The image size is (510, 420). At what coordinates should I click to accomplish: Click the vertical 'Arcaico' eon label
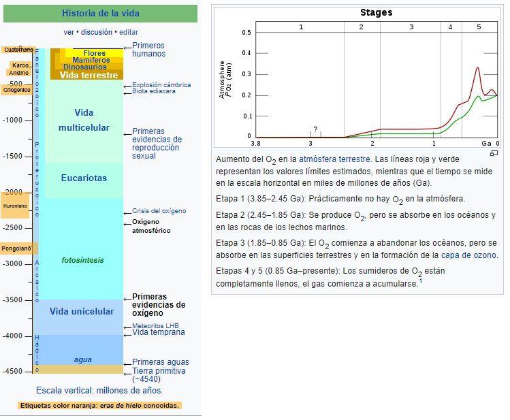click(x=37, y=282)
